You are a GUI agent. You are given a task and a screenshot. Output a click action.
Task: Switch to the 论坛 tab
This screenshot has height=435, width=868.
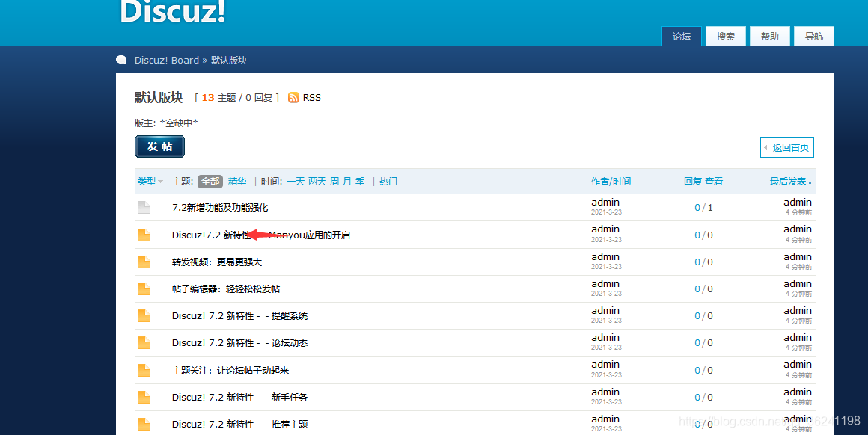(x=682, y=37)
